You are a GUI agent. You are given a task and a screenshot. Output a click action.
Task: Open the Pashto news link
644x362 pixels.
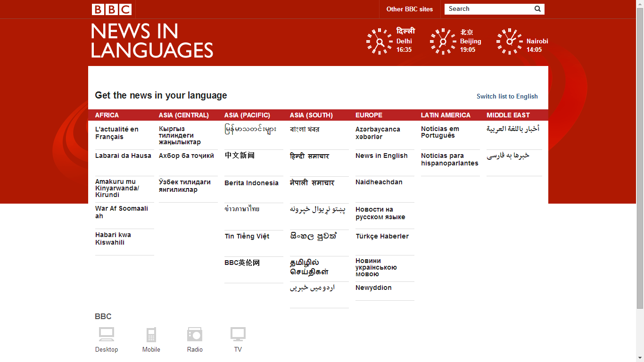click(x=317, y=210)
